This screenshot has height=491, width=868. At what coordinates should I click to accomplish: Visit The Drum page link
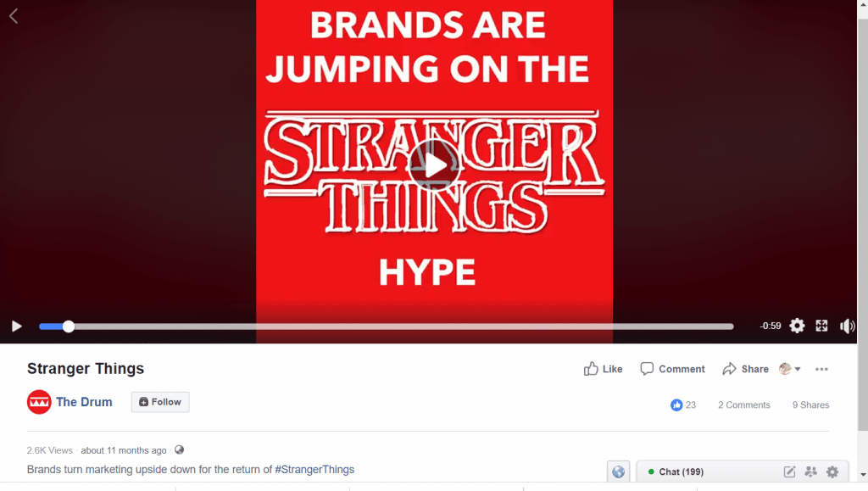point(84,402)
